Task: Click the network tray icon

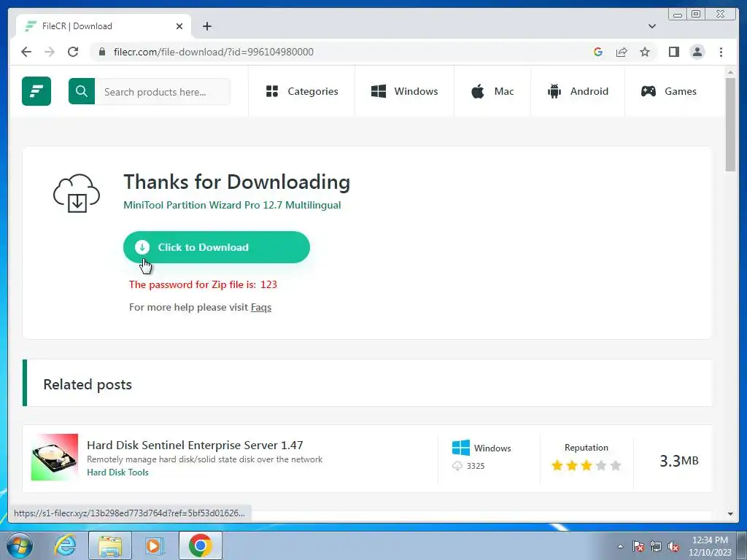Action: click(656, 546)
